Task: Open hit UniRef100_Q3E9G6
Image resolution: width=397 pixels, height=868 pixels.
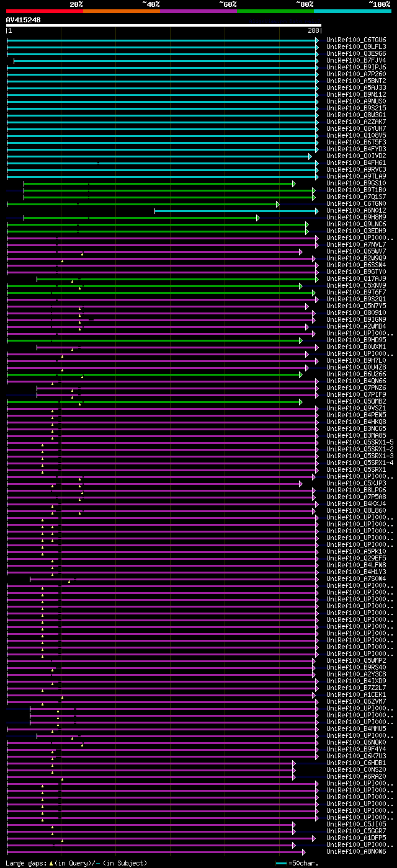Action: pos(356,53)
